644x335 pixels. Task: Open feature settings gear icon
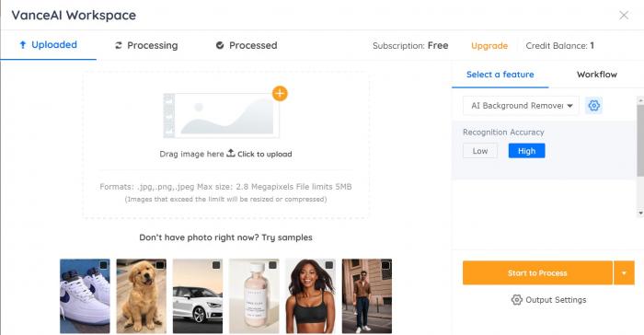[593, 106]
